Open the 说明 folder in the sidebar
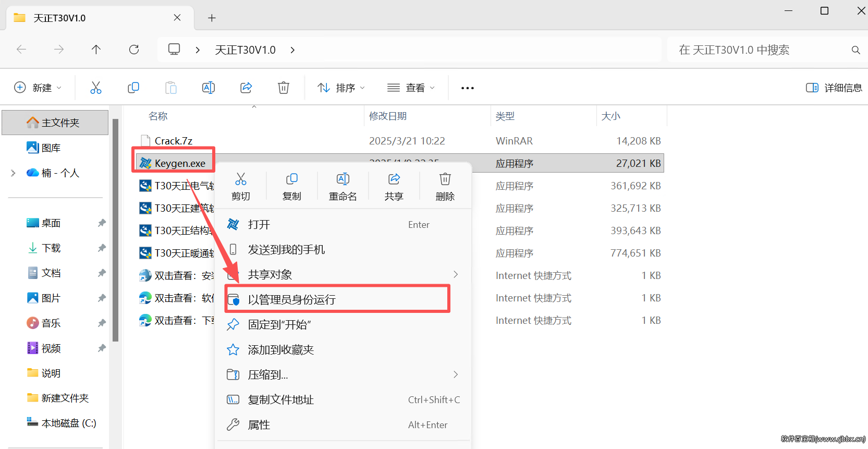Screen dimensions: 868x449 coord(44,373)
